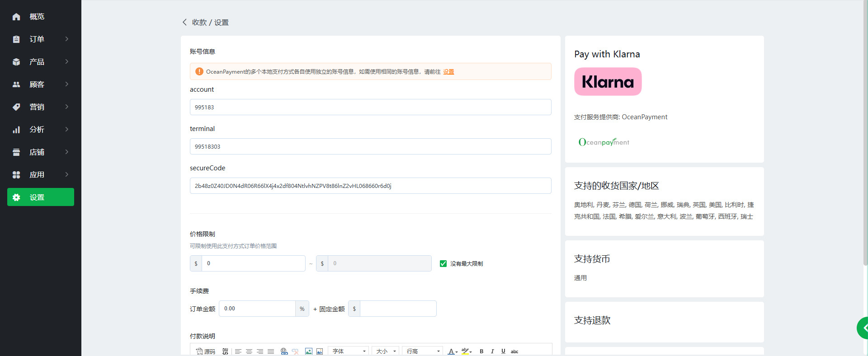Image resolution: width=868 pixels, height=356 pixels.
Task: Click the Klarna logo image
Action: pyautogui.click(x=608, y=82)
